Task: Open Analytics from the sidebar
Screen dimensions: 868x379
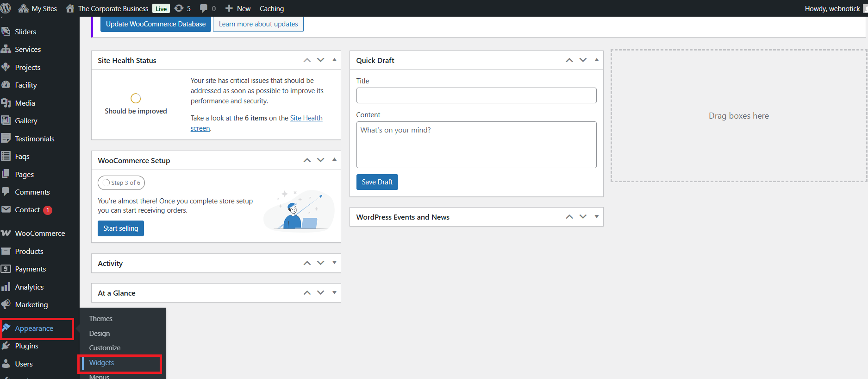Action: click(x=29, y=287)
